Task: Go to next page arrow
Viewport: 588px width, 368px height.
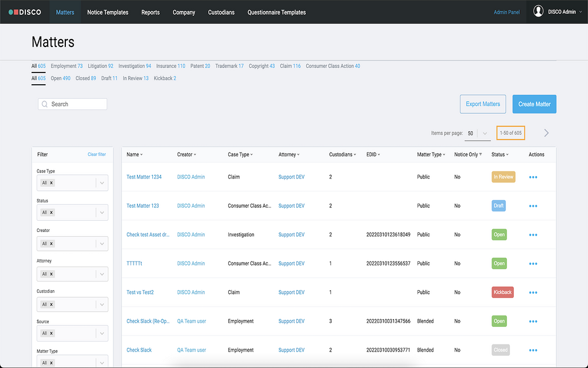Action: coord(546,133)
